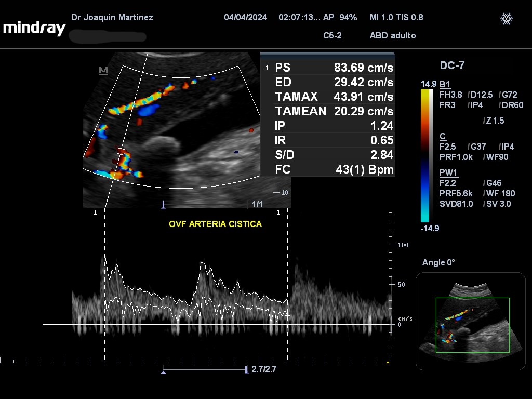Click the color Doppler velocity scale bar
Viewport: 532px width, 399px height.
click(x=425, y=156)
